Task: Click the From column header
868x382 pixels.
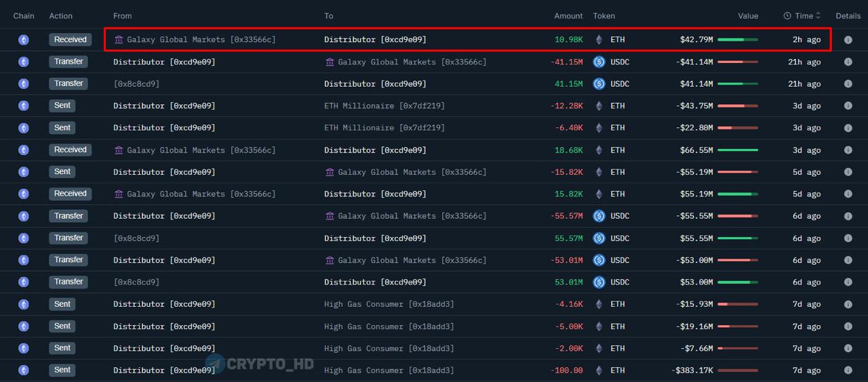Action: (123, 16)
